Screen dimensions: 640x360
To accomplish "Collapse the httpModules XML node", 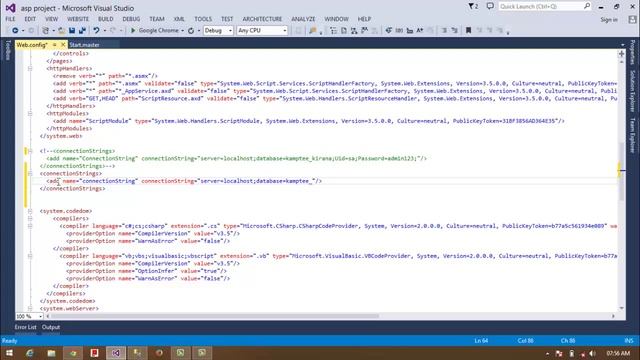I will (30, 113).
